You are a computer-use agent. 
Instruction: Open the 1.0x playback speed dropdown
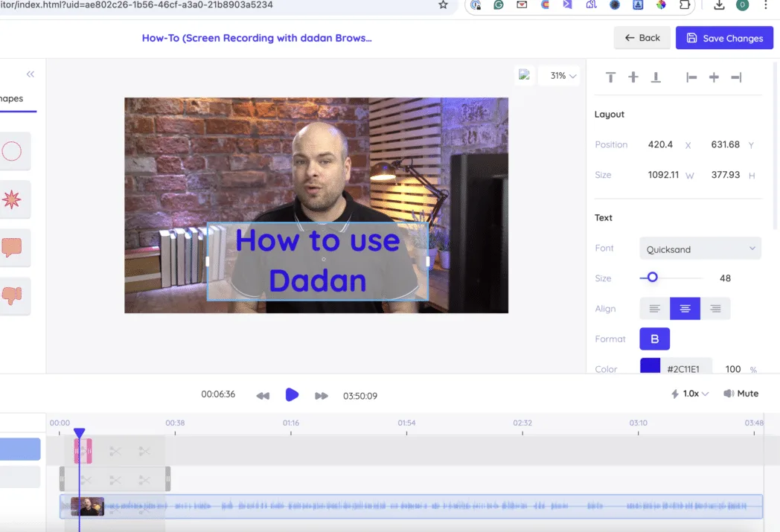click(x=688, y=393)
